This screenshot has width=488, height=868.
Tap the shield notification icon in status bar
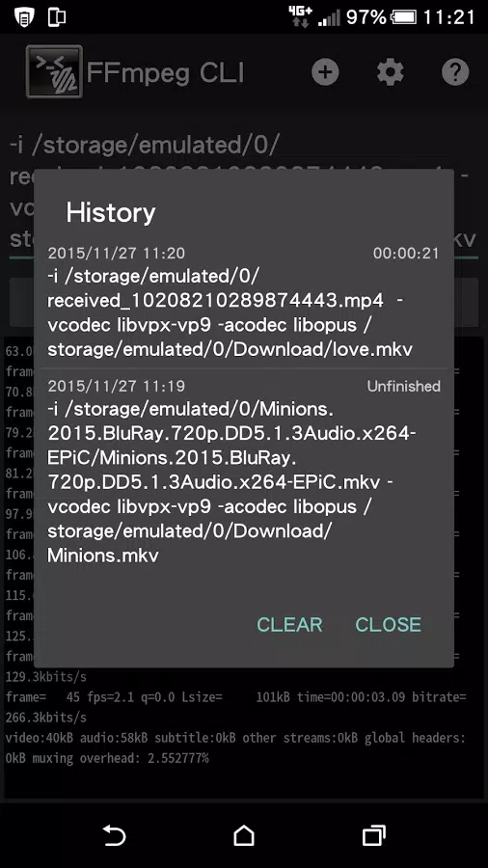pyautogui.click(x=23, y=17)
